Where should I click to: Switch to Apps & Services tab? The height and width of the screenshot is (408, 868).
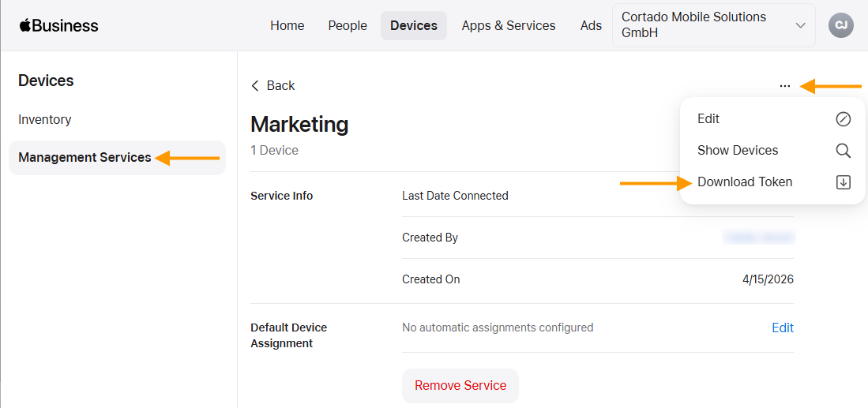point(509,25)
